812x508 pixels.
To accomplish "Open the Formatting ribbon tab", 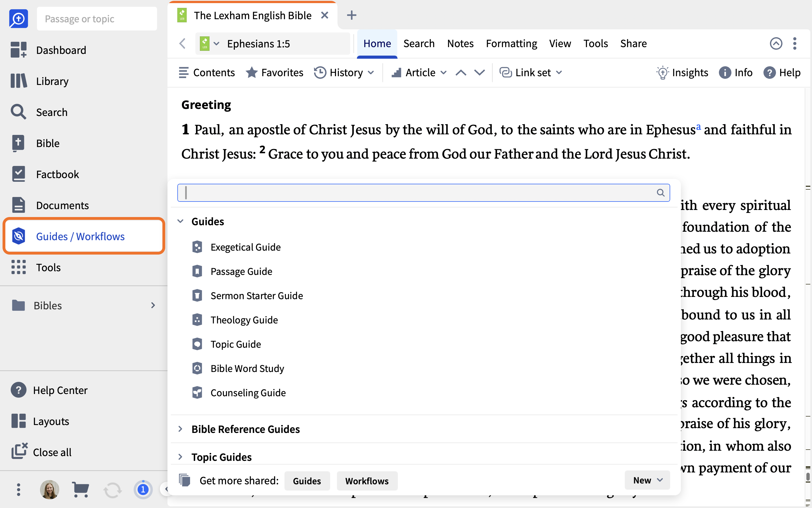I will point(511,43).
